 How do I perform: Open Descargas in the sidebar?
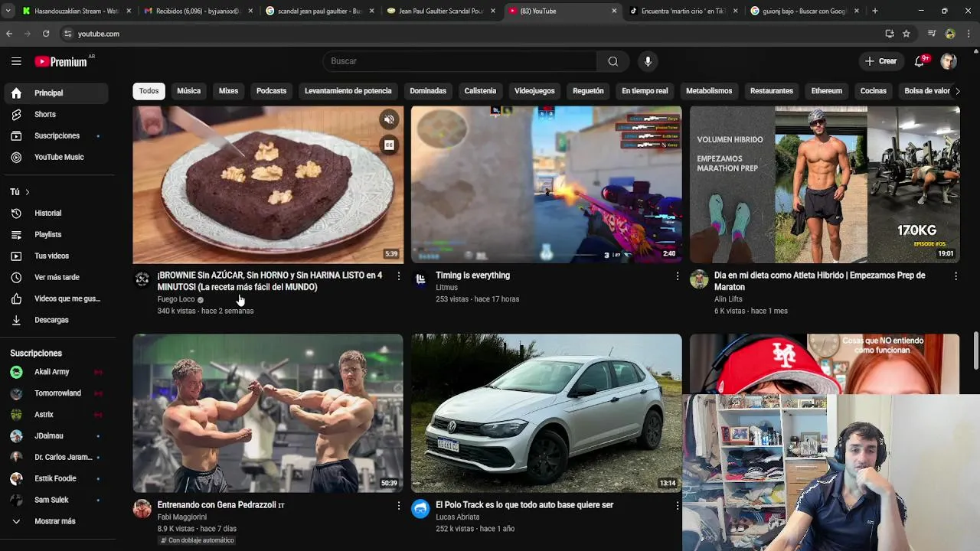[x=57, y=320]
